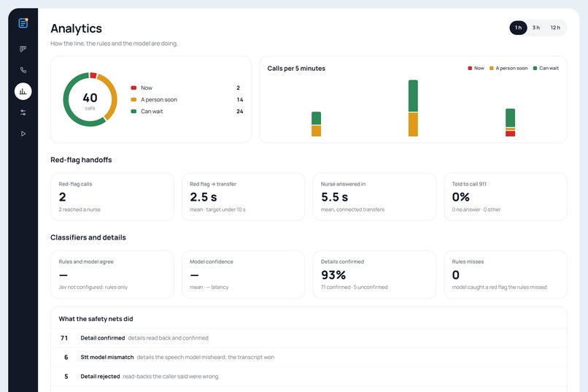This screenshot has width=588, height=392.
Task: Open the Told to call 911 card
Action: click(x=506, y=196)
